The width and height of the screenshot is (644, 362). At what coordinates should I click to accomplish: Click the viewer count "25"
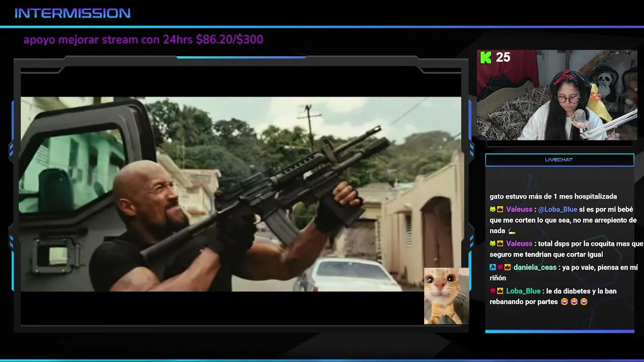pos(503,57)
